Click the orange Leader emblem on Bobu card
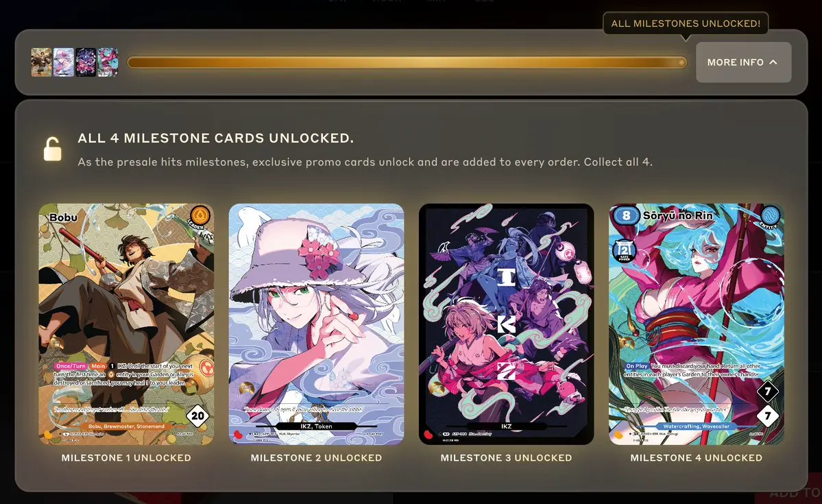The width and height of the screenshot is (822, 504). tap(200, 215)
